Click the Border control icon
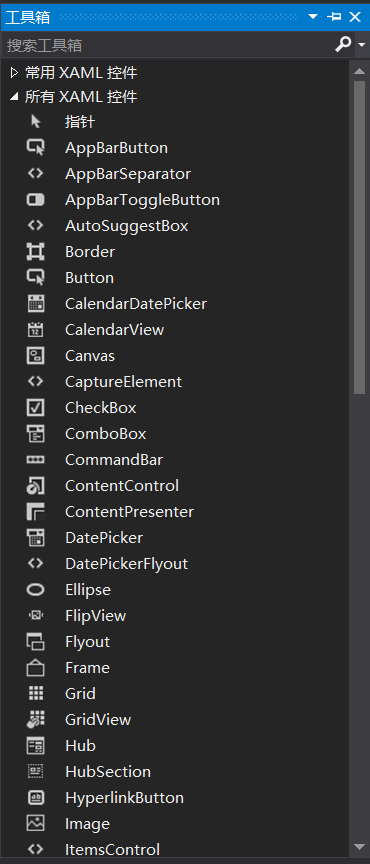This screenshot has height=864, width=370. [x=35, y=251]
